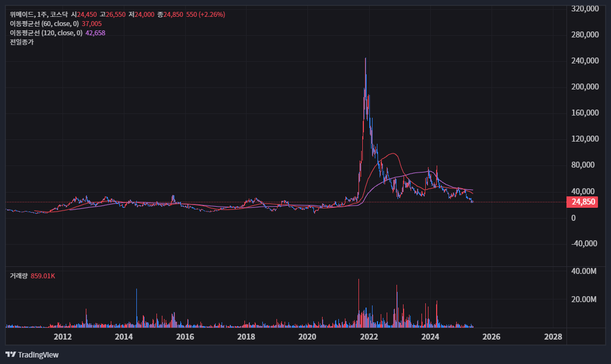Click the 2012 label on time axis
The width and height of the screenshot is (611, 364).
[x=63, y=337]
